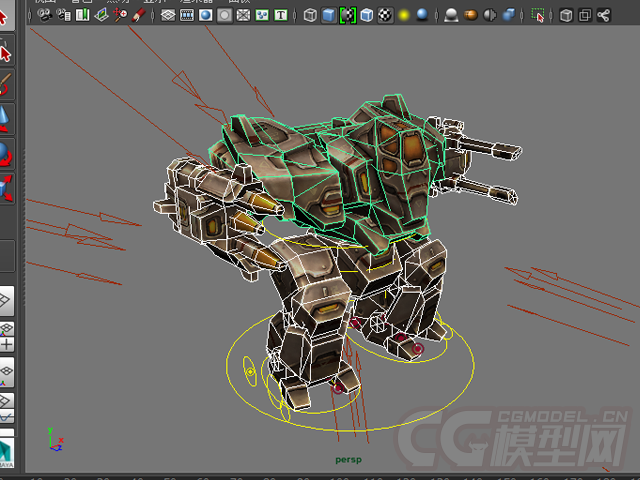Screen dimensions: 640x480
Task: Toggle X-Ray Active Components icon
Action: coord(585,16)
